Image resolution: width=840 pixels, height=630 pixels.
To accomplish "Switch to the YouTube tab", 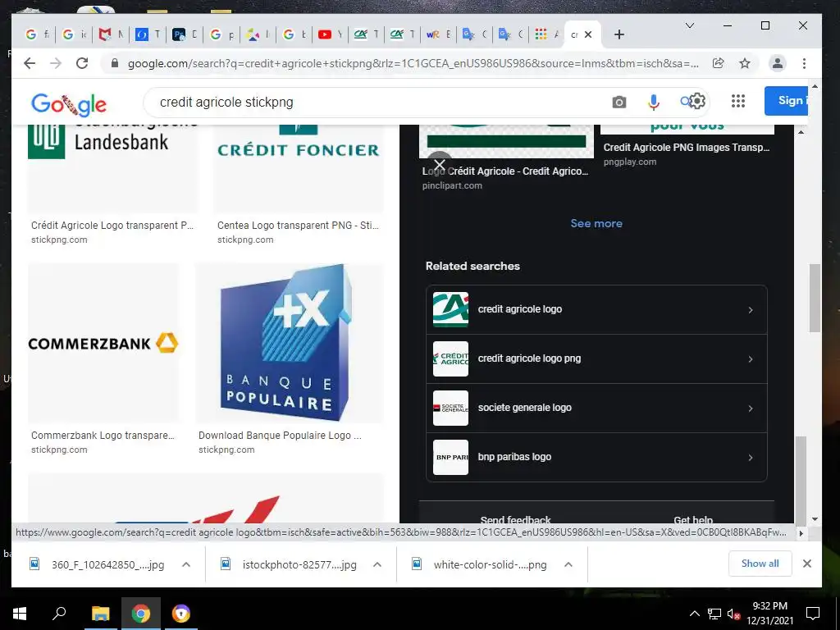I will pyautogui.click(x=330, y=34).
